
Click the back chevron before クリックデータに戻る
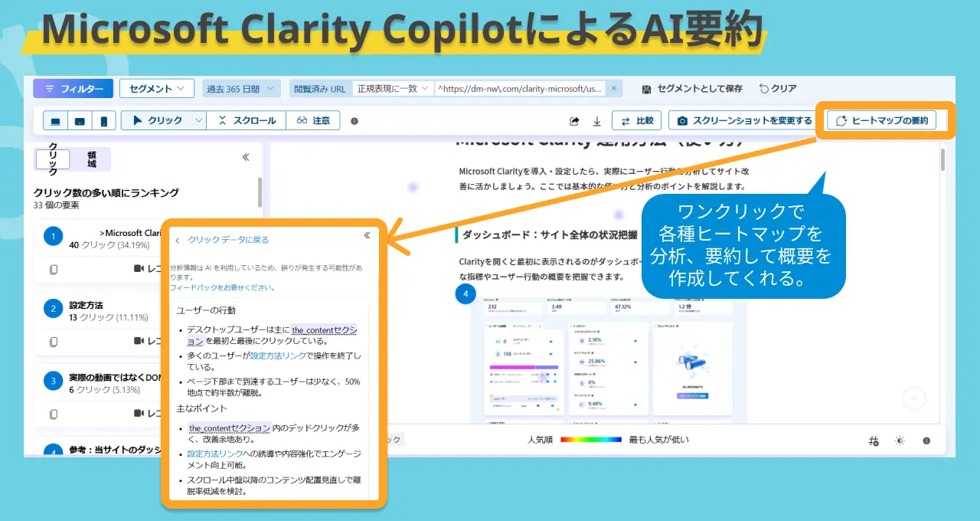click(178, 240)
